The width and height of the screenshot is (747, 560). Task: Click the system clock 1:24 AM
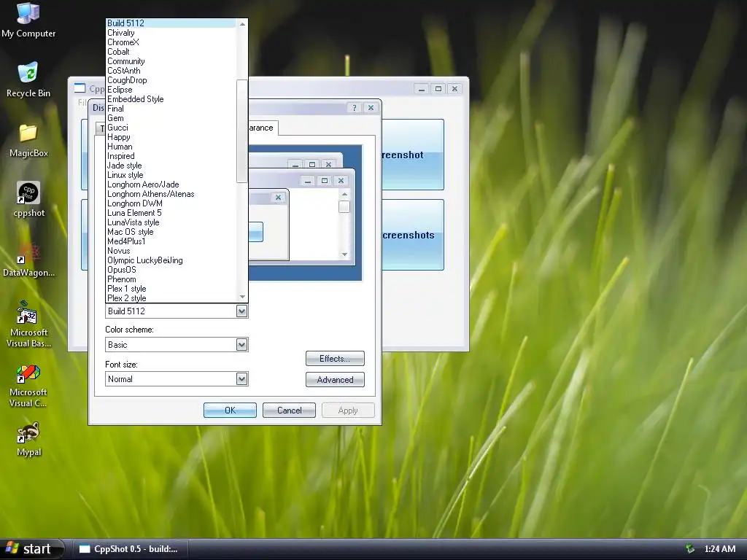719,549
